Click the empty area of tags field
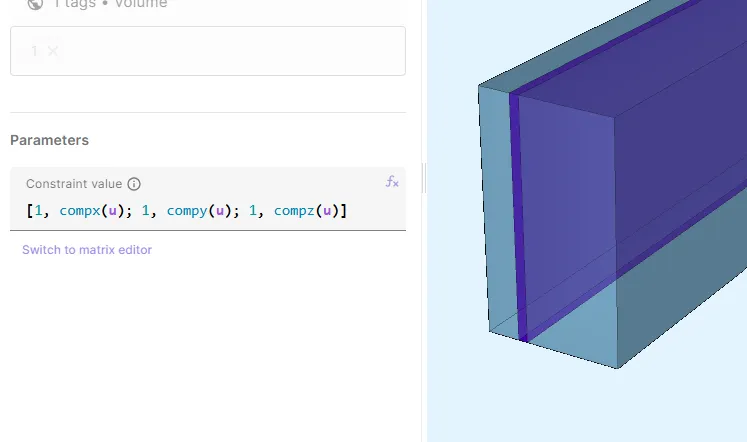 [x=230, y=51]
